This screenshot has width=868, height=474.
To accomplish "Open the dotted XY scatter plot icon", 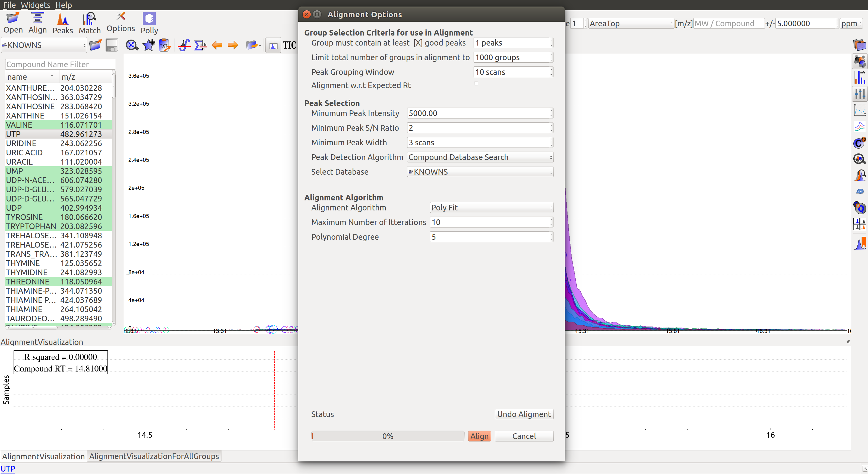I will point(860,110).
